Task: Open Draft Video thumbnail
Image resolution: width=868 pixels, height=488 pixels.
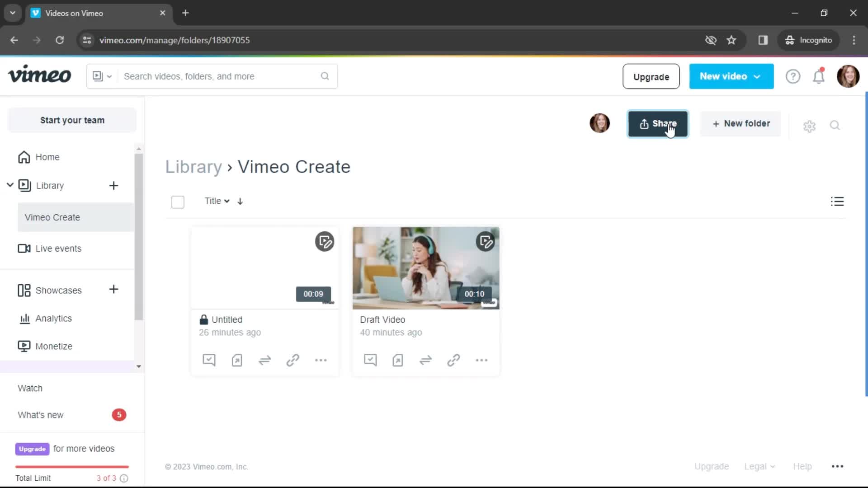Action: click(426, 268)
